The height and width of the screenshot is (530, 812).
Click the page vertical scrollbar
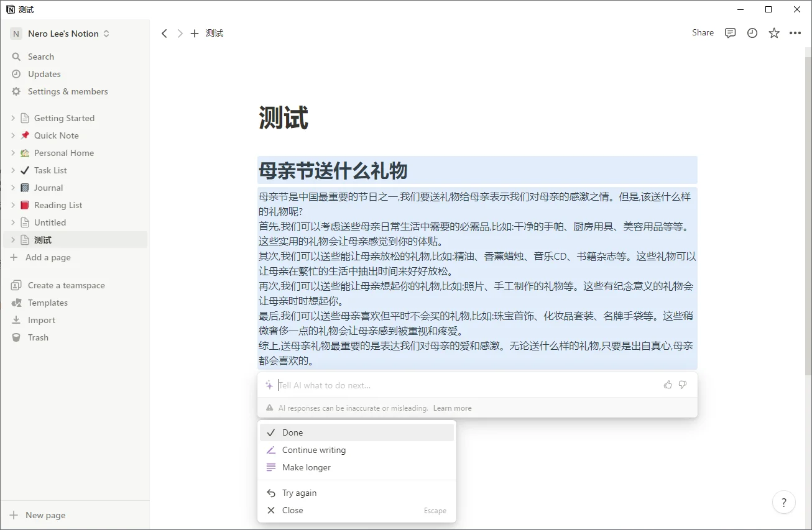808,217
